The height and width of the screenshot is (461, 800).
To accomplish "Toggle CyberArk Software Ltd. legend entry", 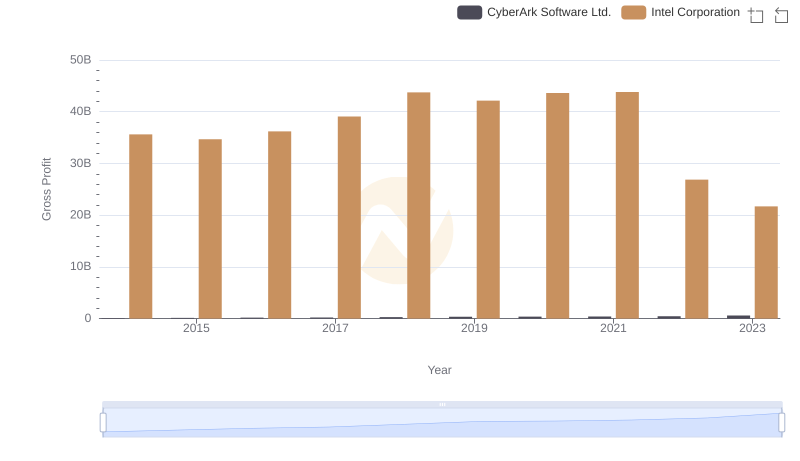I will (x=534, y=12).
